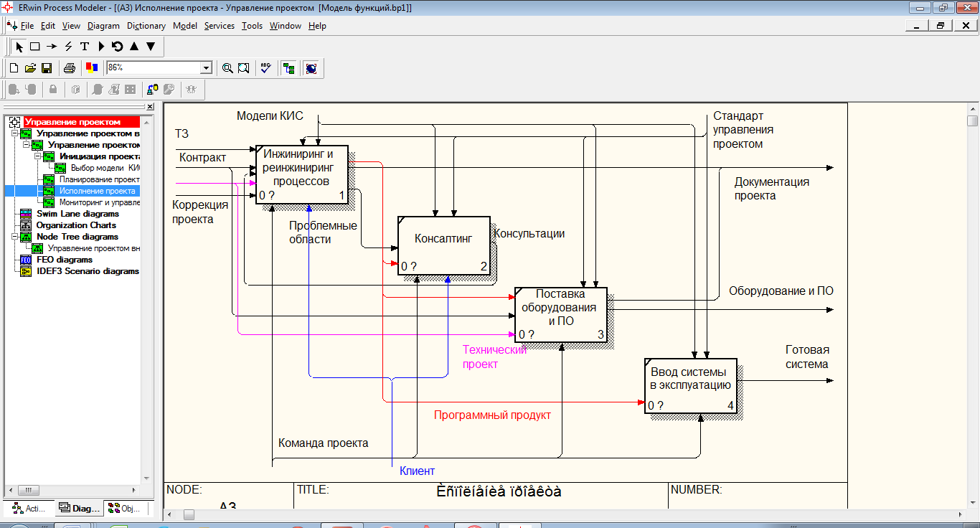Open an existing model file
The image size is (980, 528).
[30, 68]
